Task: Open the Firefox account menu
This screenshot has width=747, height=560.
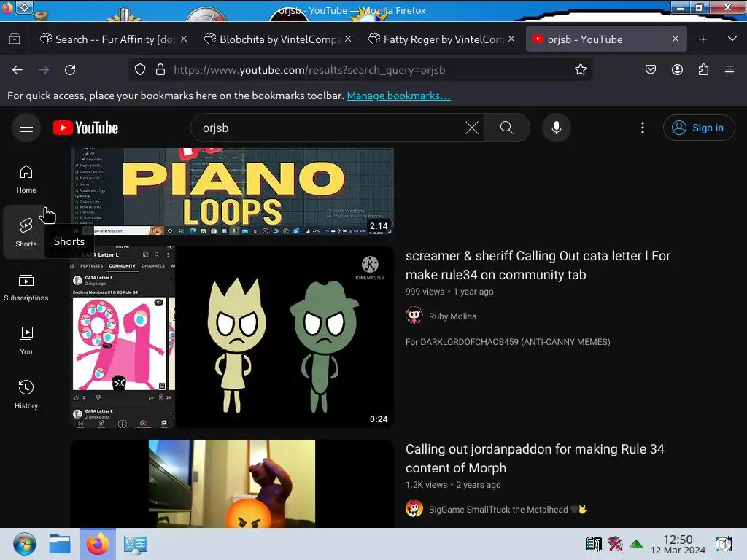Action: pyautogui.click(x=677, y=69)
